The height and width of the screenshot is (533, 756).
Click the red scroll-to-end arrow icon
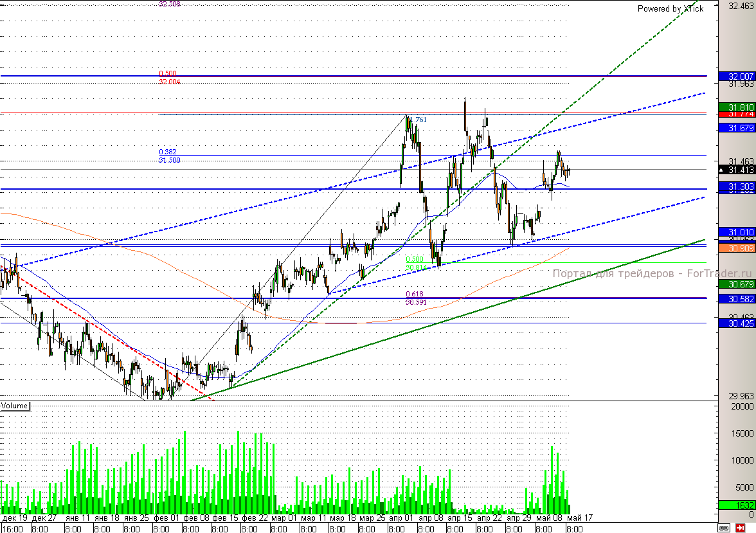740,528
